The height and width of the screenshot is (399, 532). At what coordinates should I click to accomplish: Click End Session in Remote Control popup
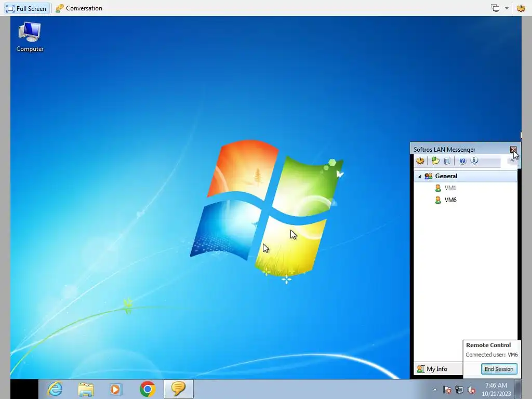point(499,369)
